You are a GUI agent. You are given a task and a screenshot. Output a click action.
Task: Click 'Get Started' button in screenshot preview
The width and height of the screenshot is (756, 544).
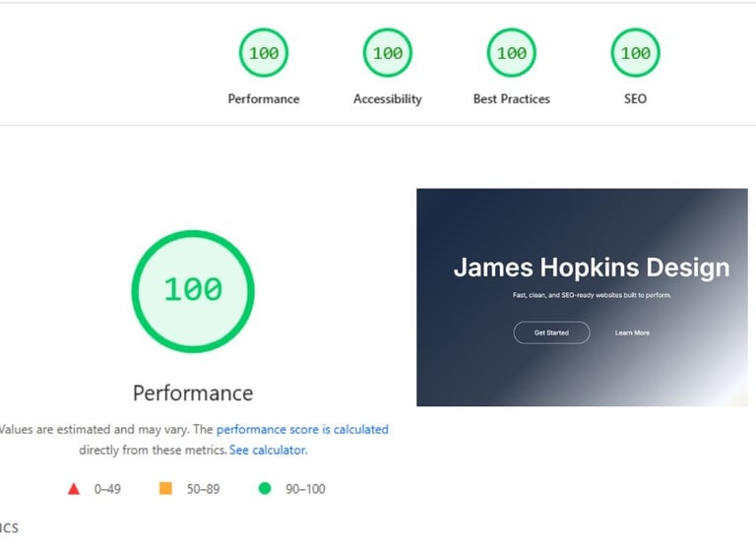click(551, 332)
